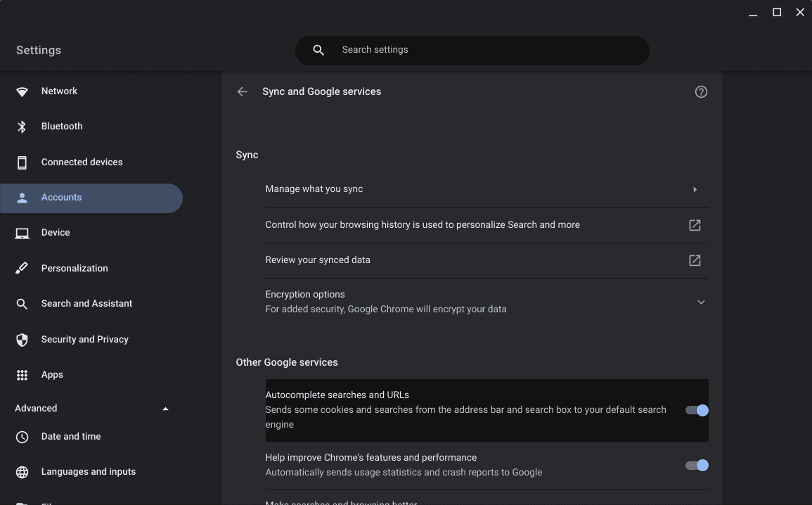Screen dimensions: 812x505
Task: Click the Security and Privacy shield icon
Action: click(22, 340)
